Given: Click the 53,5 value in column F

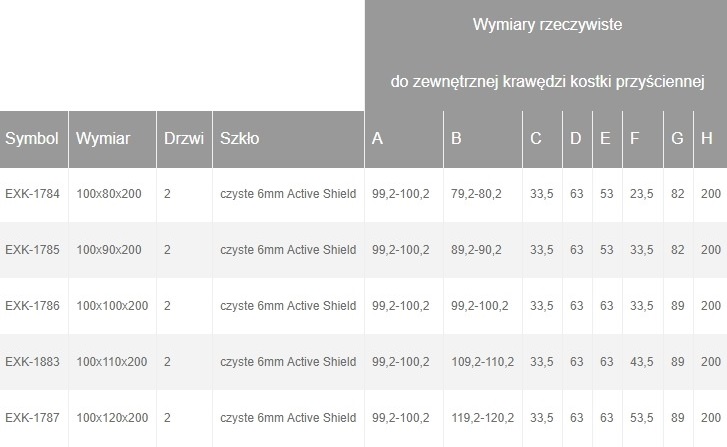Looking at the screenshot, I should [x=640, y=418].
